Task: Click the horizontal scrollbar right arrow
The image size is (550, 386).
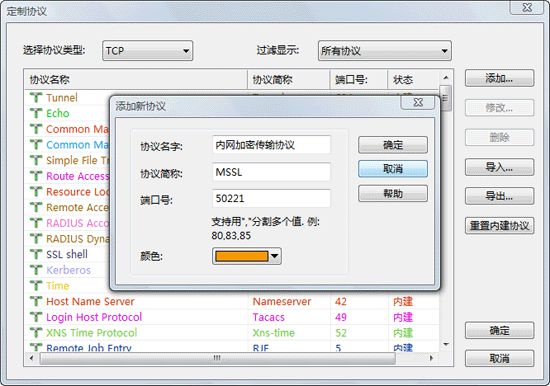Action: pyautogui.click(x=431, y=358)
